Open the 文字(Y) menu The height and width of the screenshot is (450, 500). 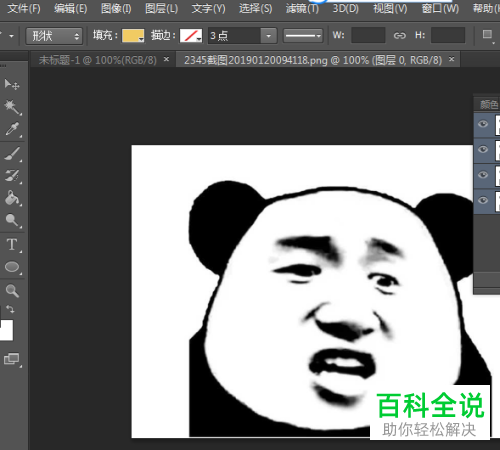tap(208, 8)
